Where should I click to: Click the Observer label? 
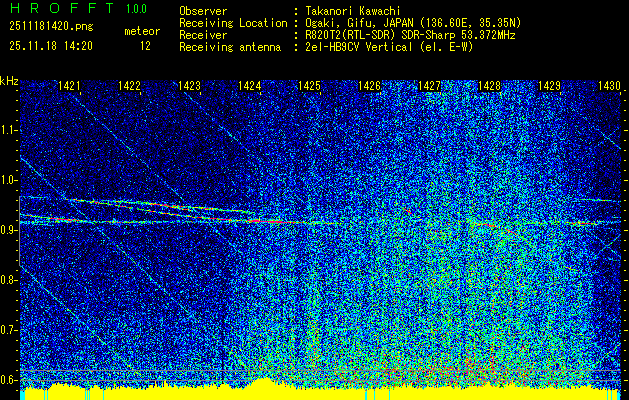203,11
